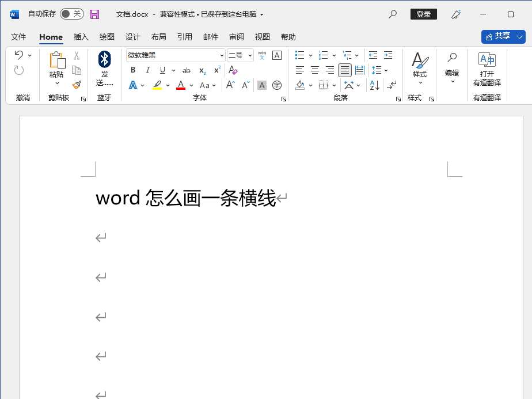Open the Paragraph dialog launcher
Viewport: 532px width, 399px height.
pos(398,98)
